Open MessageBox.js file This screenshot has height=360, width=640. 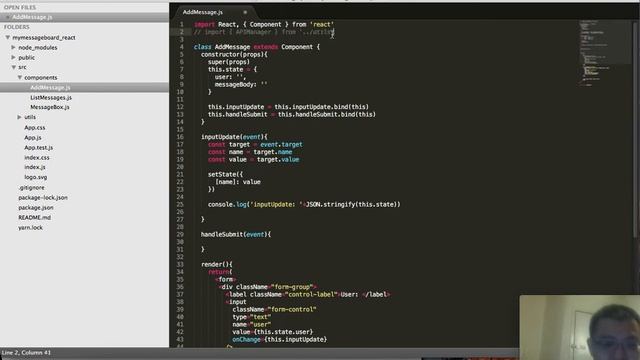[50, 107]
